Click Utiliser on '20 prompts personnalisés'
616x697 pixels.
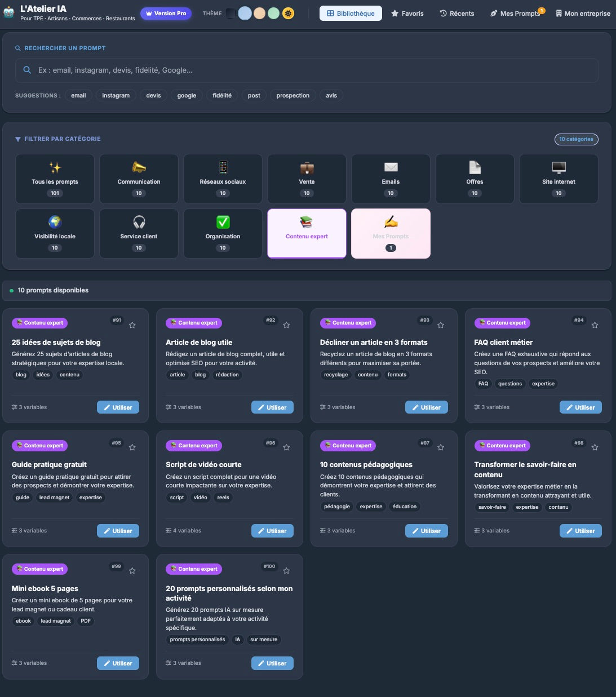coord(272,663)
